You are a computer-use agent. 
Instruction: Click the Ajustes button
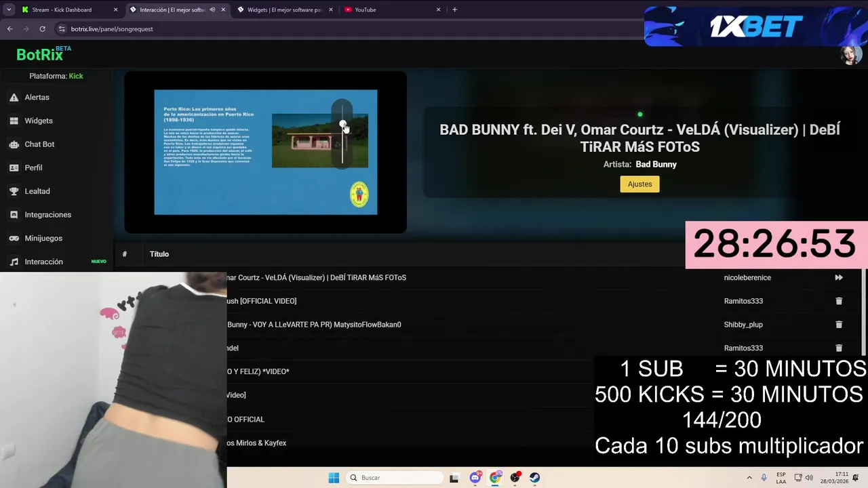(639, 184)
